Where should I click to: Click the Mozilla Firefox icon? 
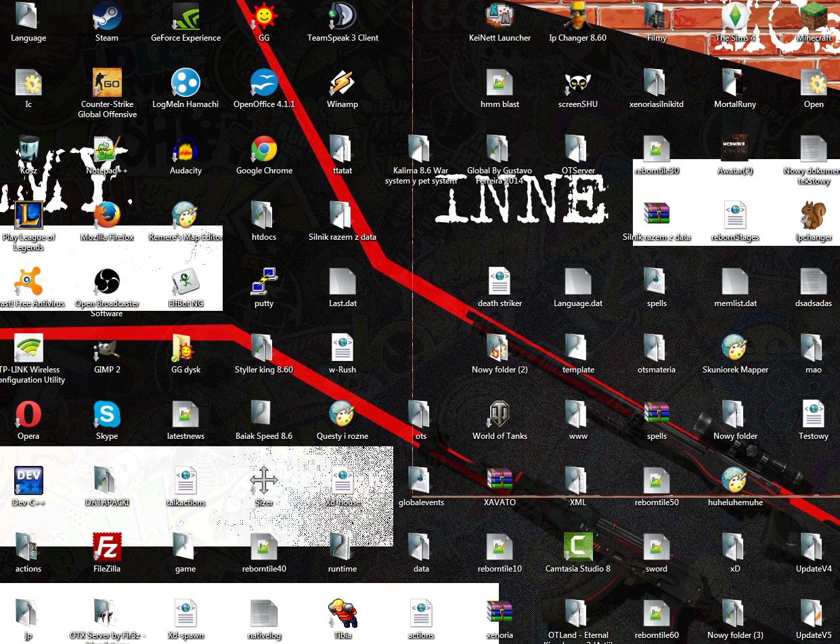coord(107,215)
